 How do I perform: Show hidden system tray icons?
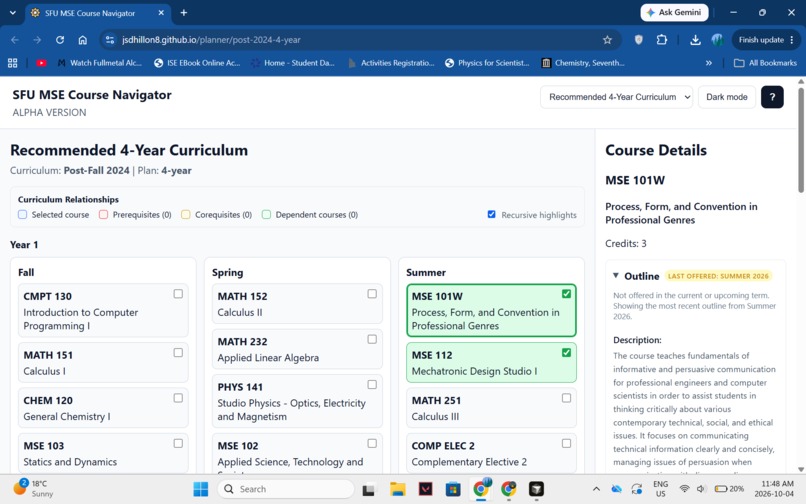click(596, 489)
